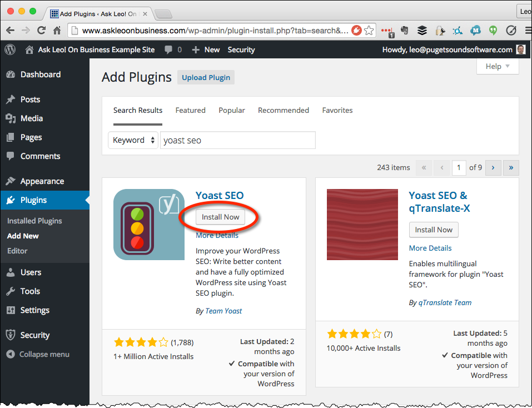The image size is (532, 408).
Task: Select the Add New submenu item
Action: click(x=23, y=236)
